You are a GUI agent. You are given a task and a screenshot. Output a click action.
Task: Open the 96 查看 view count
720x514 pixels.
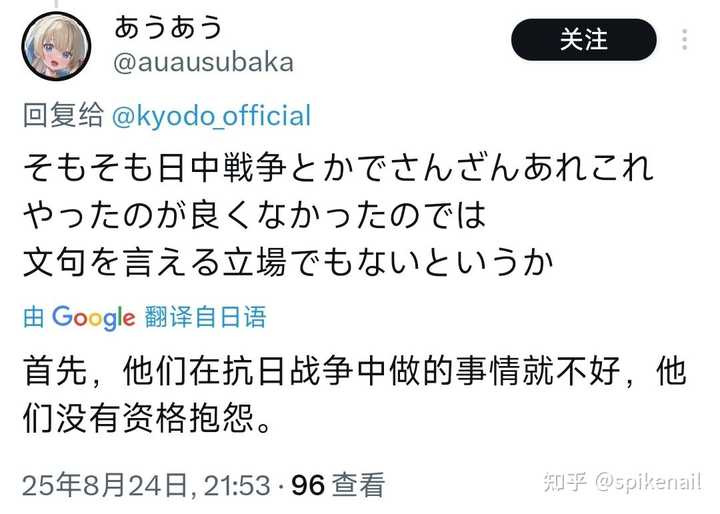pos(338,485)
